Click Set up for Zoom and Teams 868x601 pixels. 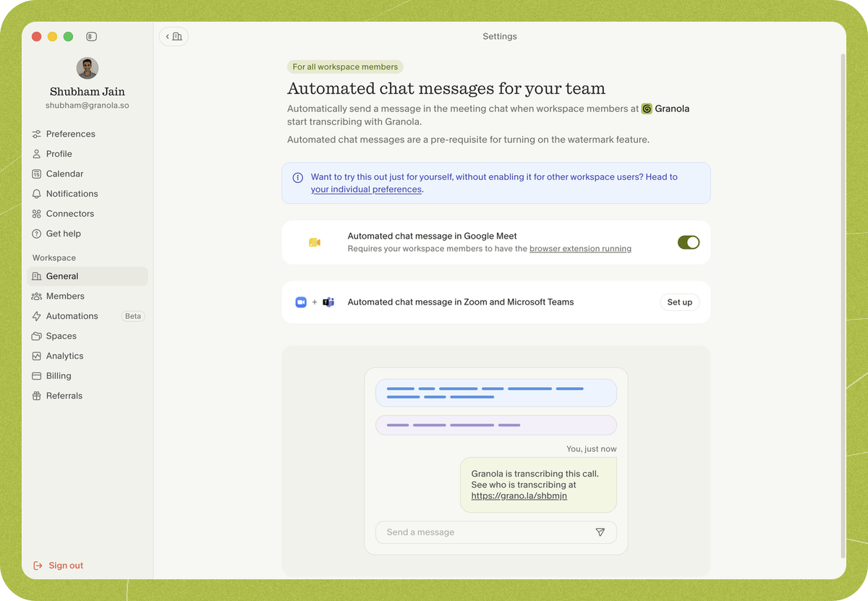pyautogui.click(x=680, y=302)
